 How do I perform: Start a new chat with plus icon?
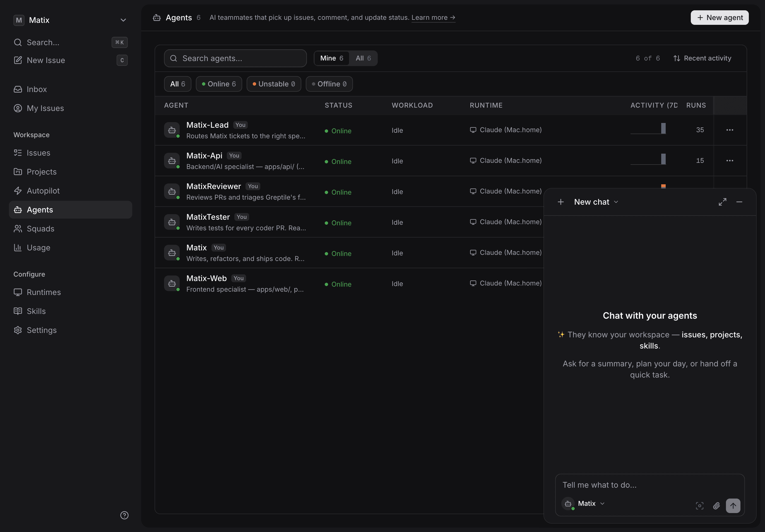tap(561, 202)
